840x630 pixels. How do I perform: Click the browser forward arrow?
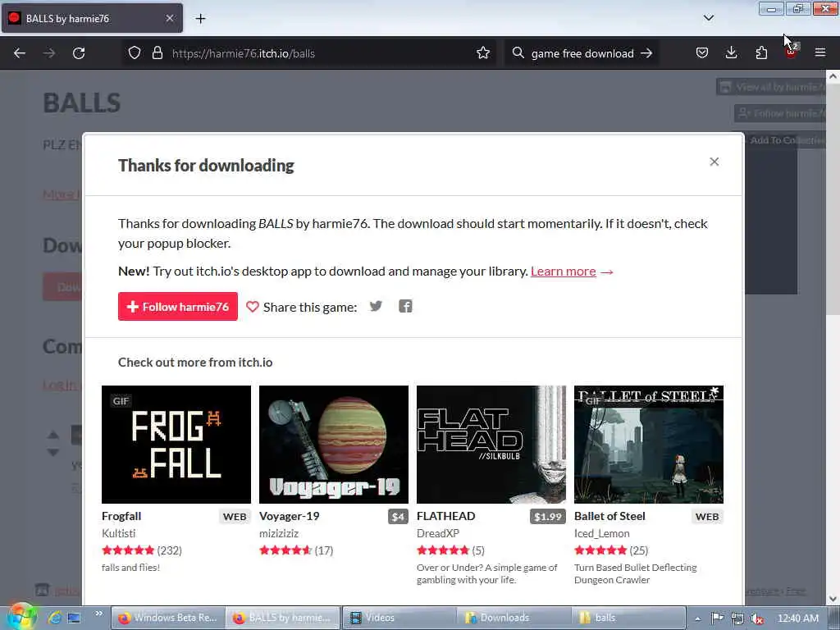point(48,53)
